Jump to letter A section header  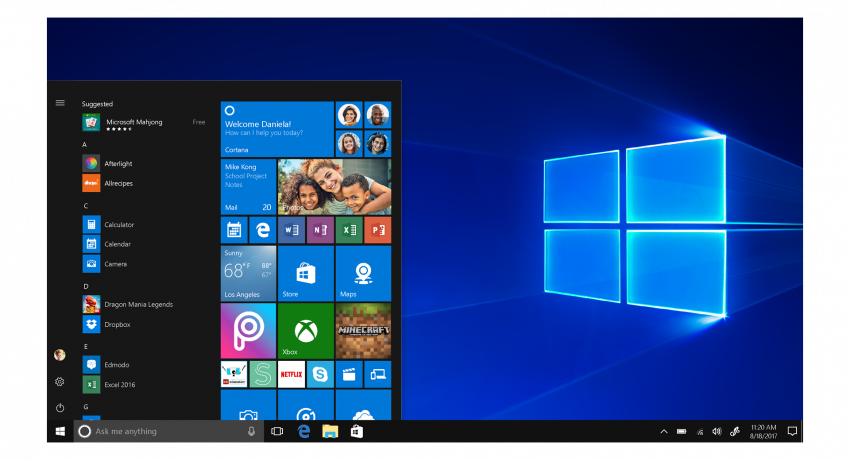click(85, 145)
